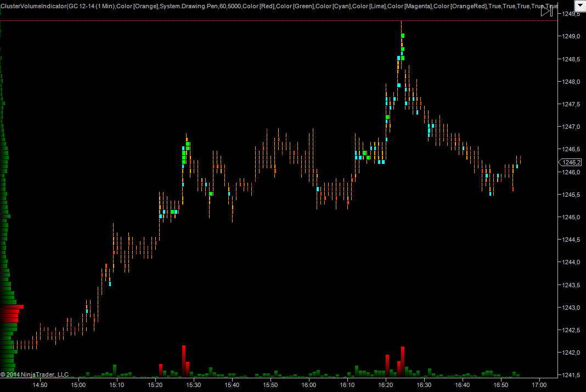This screenshot has width=586, height=392.
Task: Click the red volume-profile block on the left edge
Action: click(x=11, y=307)
